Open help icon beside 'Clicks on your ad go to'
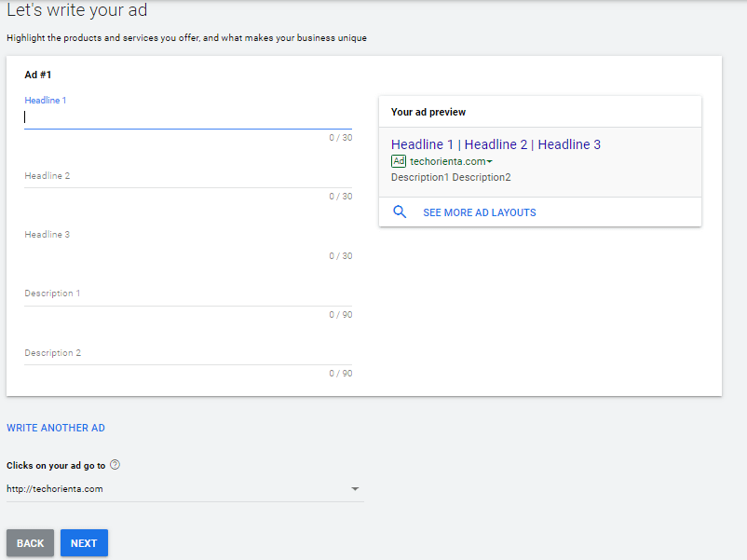Screen dimensions: 747x560 (115, 465)
